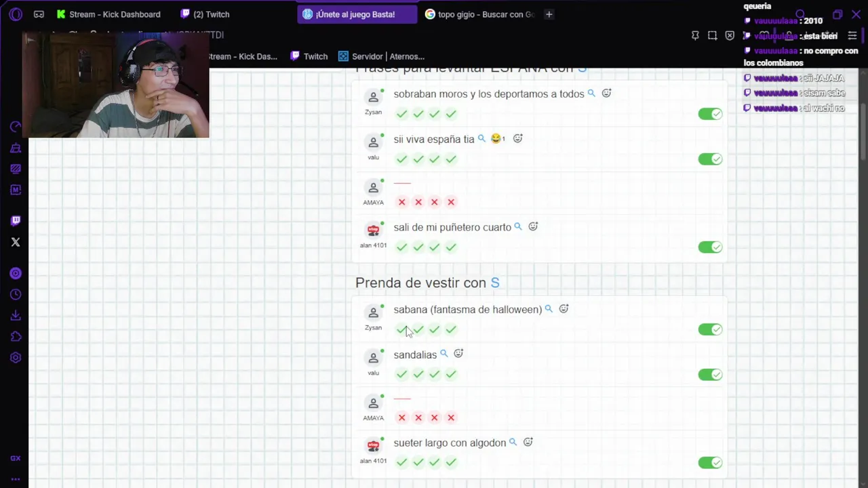Add reaction to 'sobraban moros' answer
This screenshot has width=868, height=488.
[x=607, y=94]
